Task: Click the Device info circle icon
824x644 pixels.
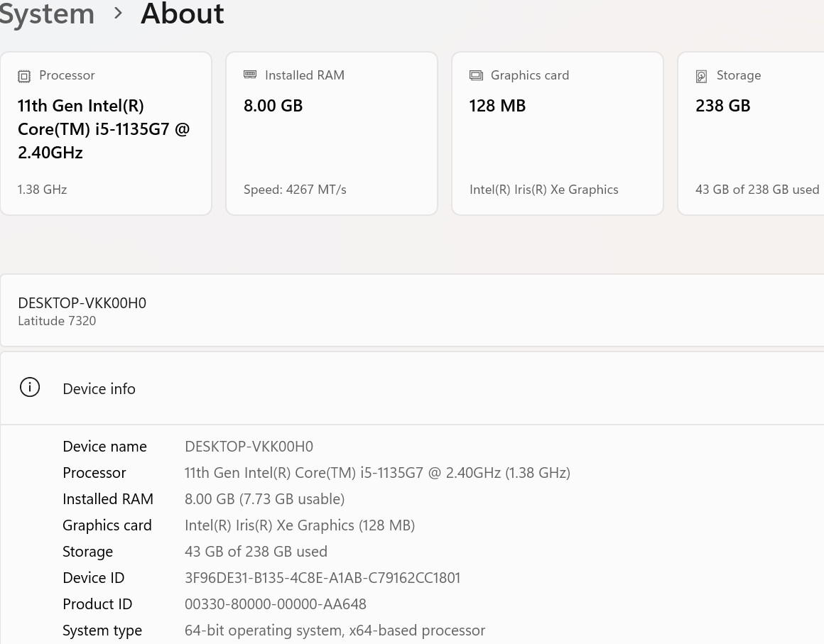Action: point(30,387)
